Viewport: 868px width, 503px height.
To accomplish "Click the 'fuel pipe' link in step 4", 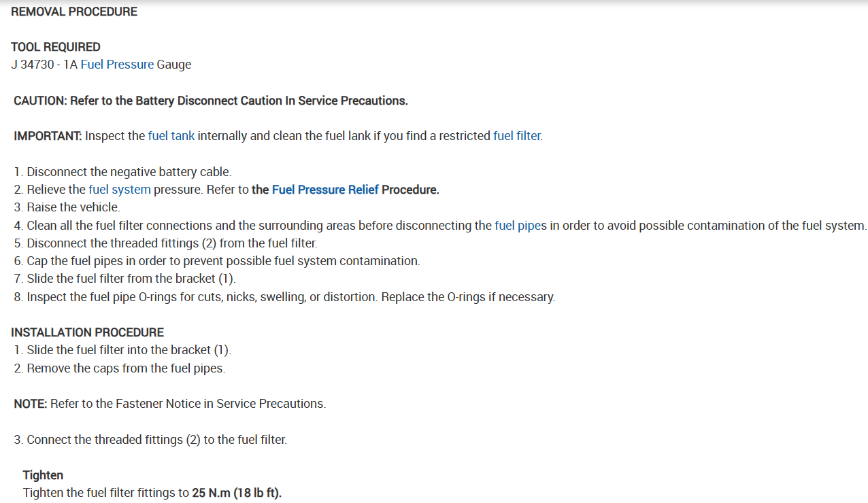I will tap(518, 225).
